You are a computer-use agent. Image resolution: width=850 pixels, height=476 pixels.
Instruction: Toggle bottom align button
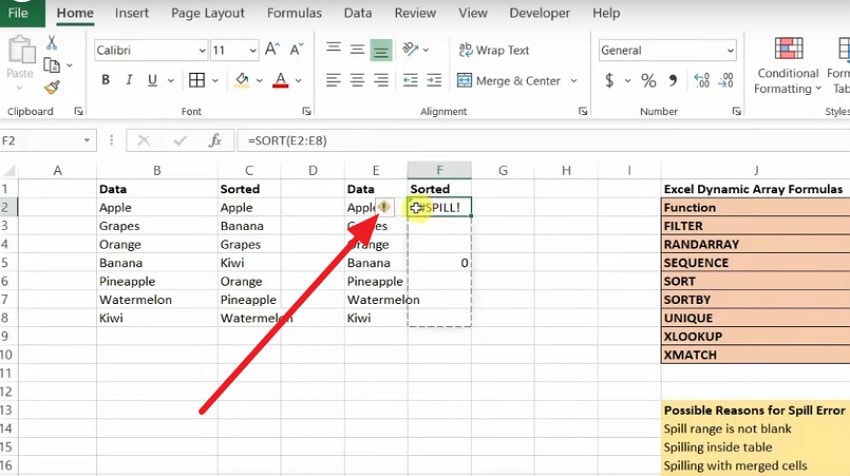tap(381, 50)
